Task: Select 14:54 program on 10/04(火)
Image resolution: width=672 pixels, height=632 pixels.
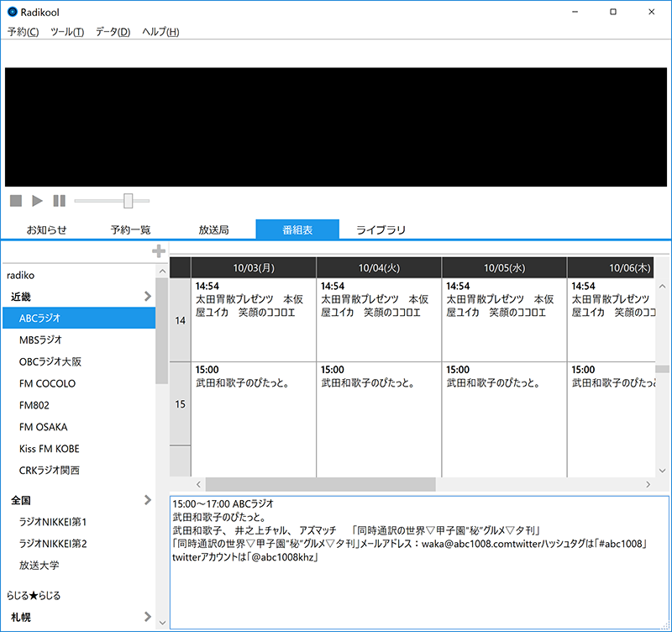Action: point(379,320)
